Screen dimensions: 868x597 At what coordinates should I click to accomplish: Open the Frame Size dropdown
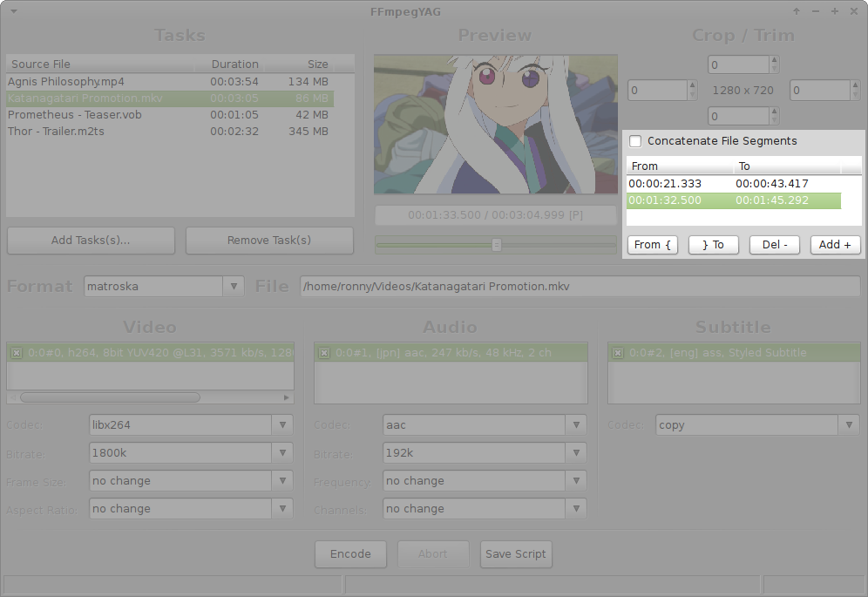tap(282, 480)
